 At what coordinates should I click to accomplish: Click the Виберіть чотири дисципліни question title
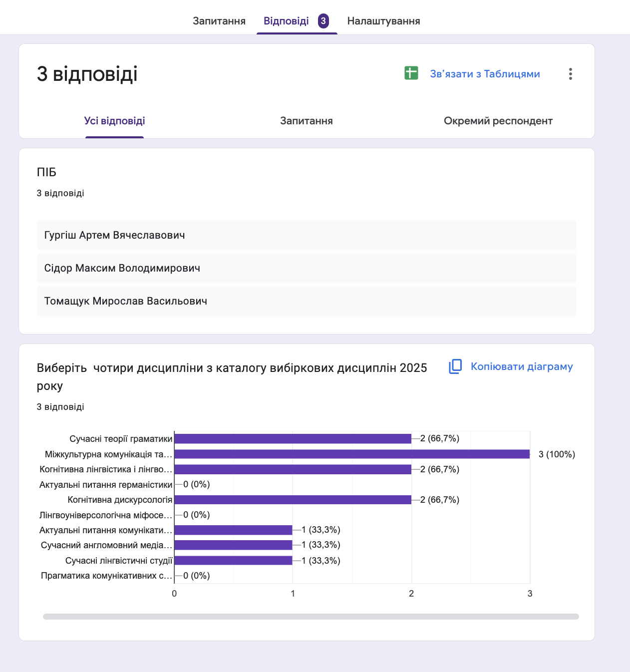pyautogui.click(x=232, y=377)
